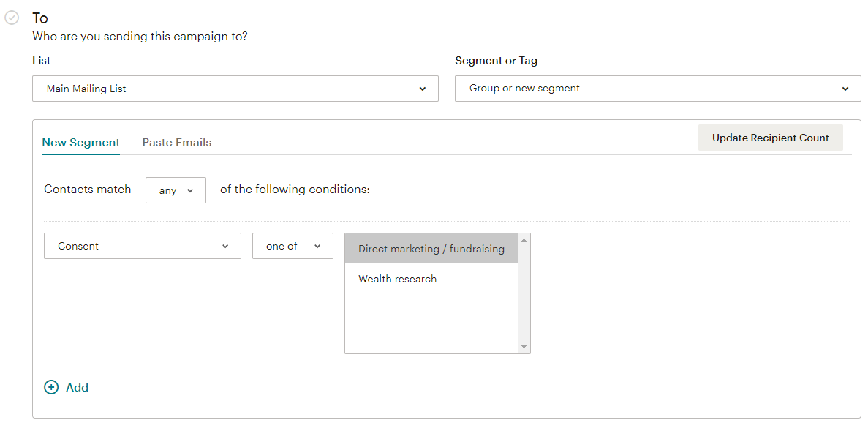This screenshot has height=423, width=868.
Task: Open the Group or new segment dropdown
Action: [x=657, y=89]
